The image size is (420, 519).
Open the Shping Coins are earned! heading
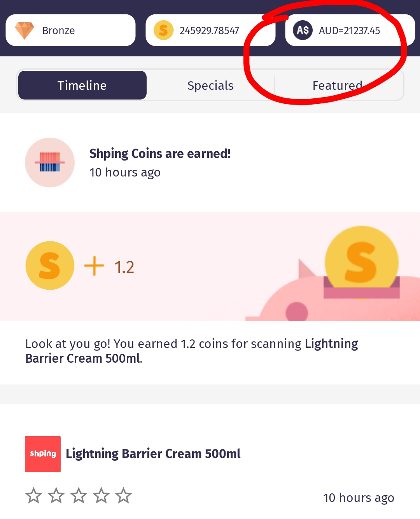click(160, 154)
